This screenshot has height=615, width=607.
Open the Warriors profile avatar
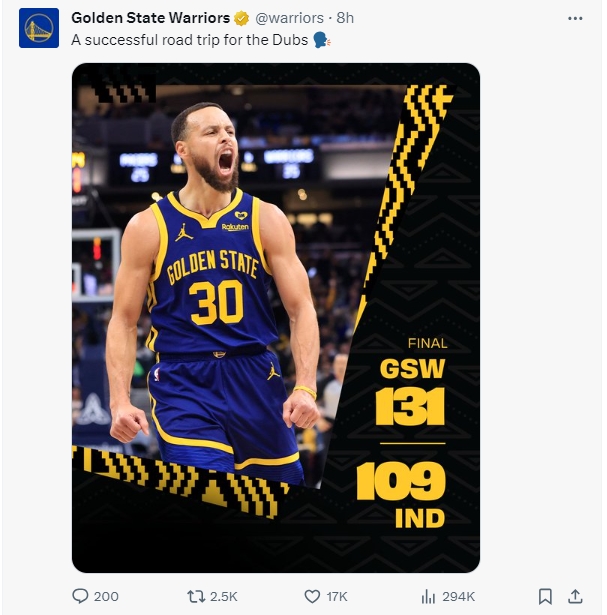[39, 28]
